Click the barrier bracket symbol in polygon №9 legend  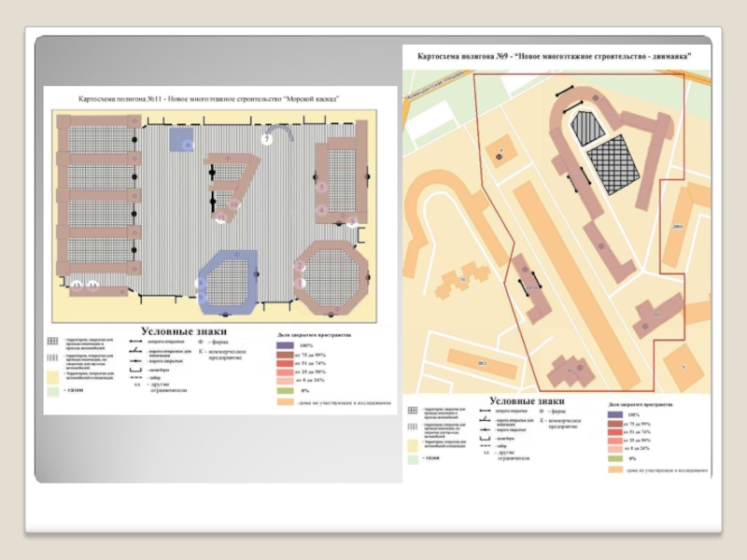(485, 438)
